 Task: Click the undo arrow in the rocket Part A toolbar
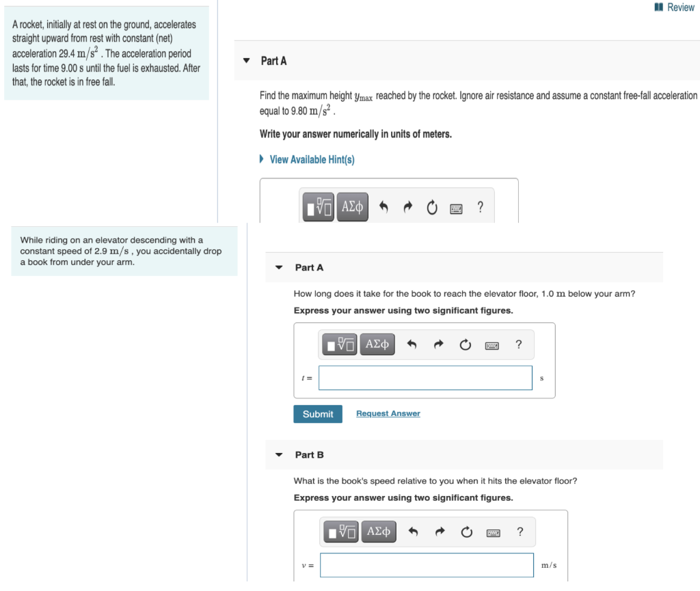click(384, 206)
